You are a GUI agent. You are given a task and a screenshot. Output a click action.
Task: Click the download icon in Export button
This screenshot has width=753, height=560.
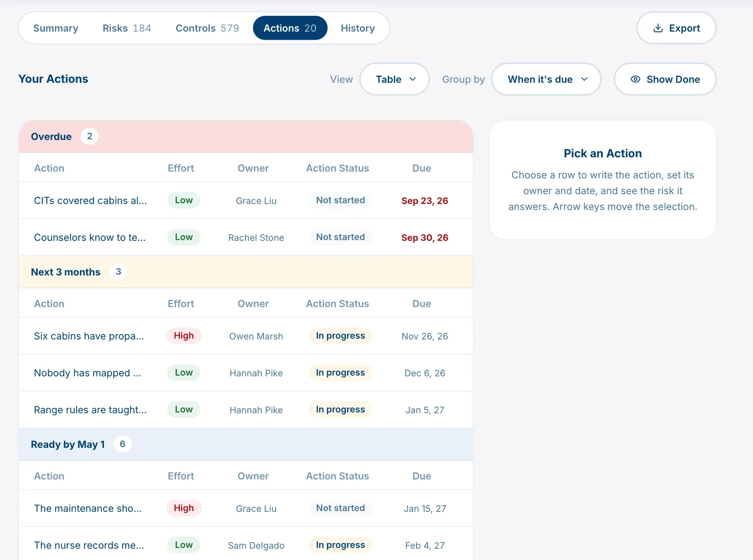coord(658,28)
